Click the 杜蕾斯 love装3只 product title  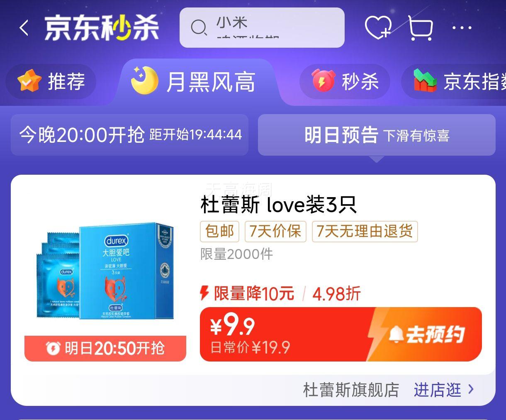pos(278,205)
